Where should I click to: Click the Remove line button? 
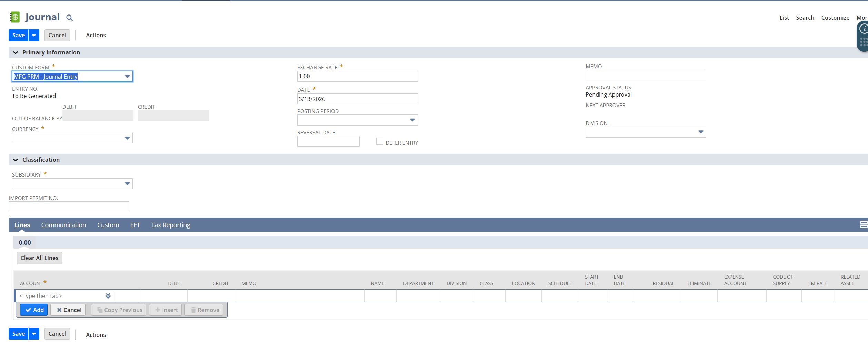[204, 310]
